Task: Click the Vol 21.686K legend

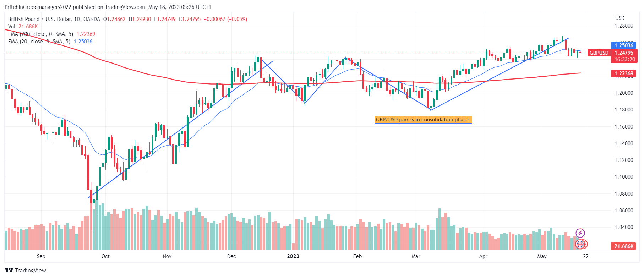Action: click(23, 27)
